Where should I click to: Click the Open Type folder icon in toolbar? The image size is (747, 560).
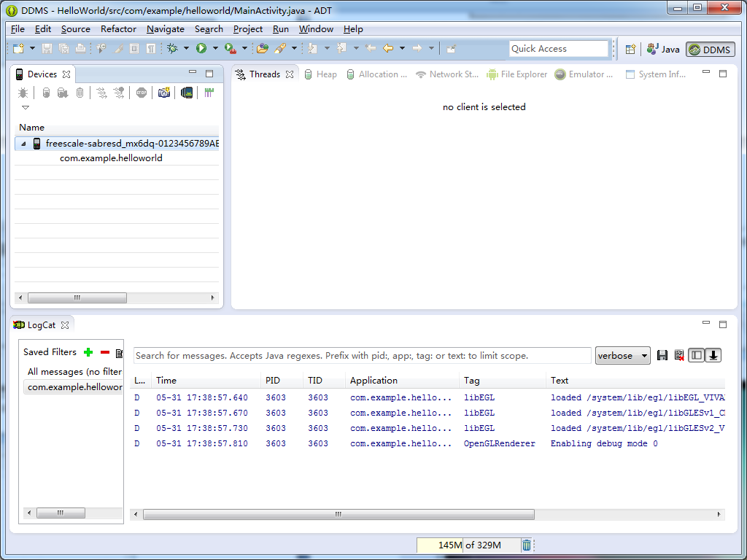(x=262, y=49)
